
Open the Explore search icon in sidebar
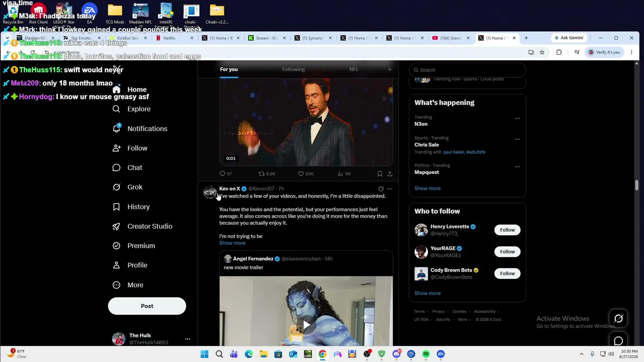pyautogui.click(x=116, y=109)
